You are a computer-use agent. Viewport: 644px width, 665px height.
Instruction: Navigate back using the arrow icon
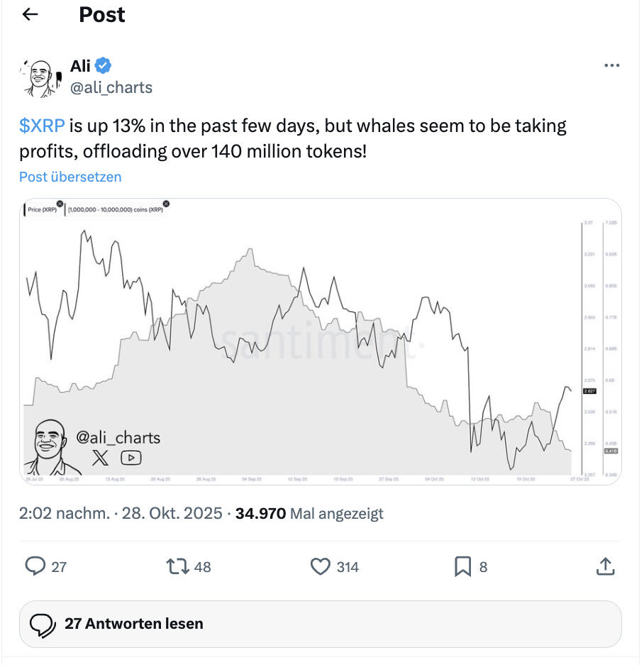29,14
